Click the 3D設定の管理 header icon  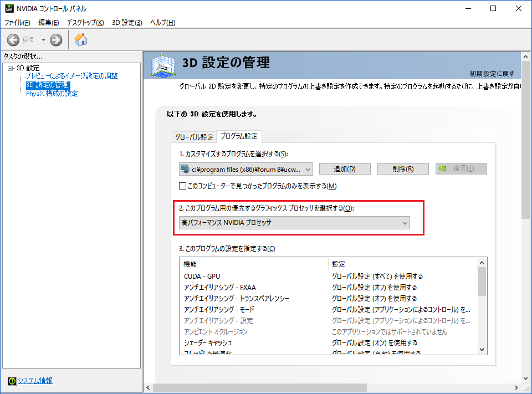163,65
